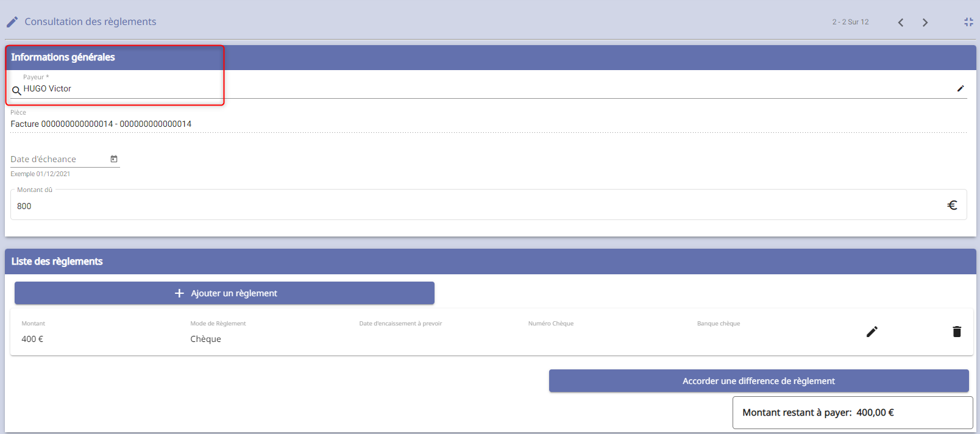This screenshot has height=434, width=980.
Task: Focus the Date d'échéance input field
Action: (x=58, y=159)
